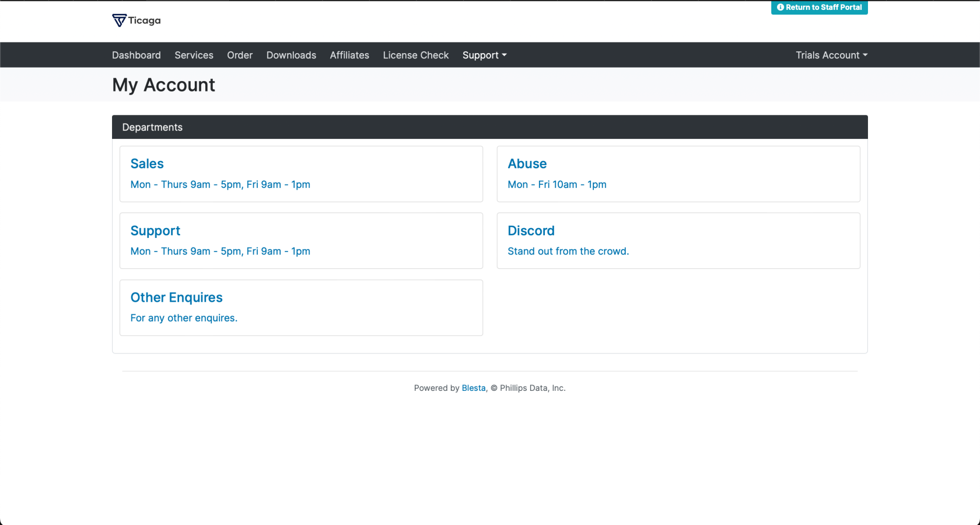Open the Affiliates page
This screenshot has width=980, height=525.
tap(349, 55)
